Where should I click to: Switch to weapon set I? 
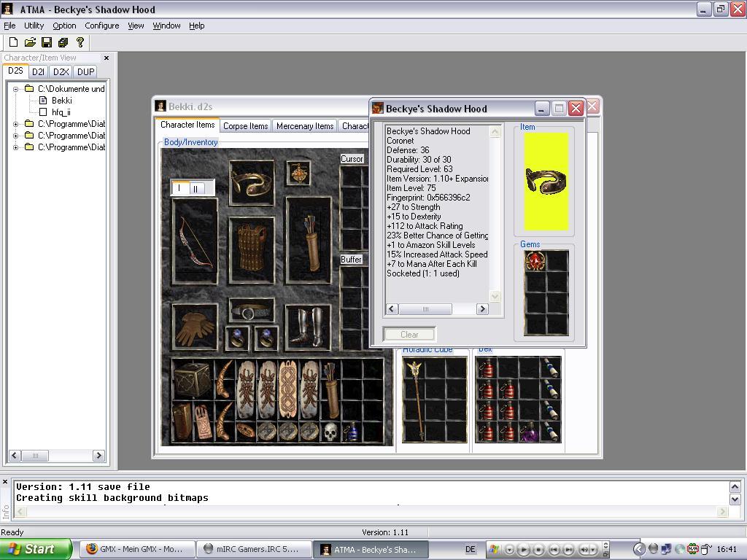[180, 188]
